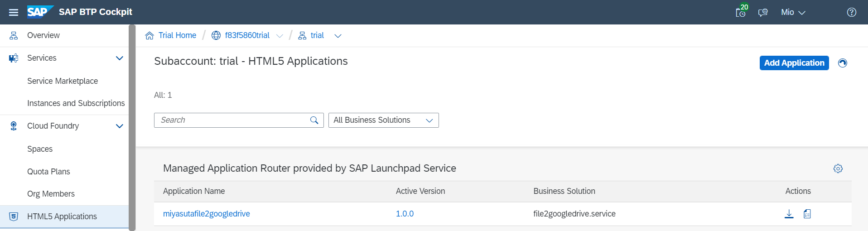868x231 pixels.
Task: Open Instances and Subscriptions page
Action: tap(76, 103)
